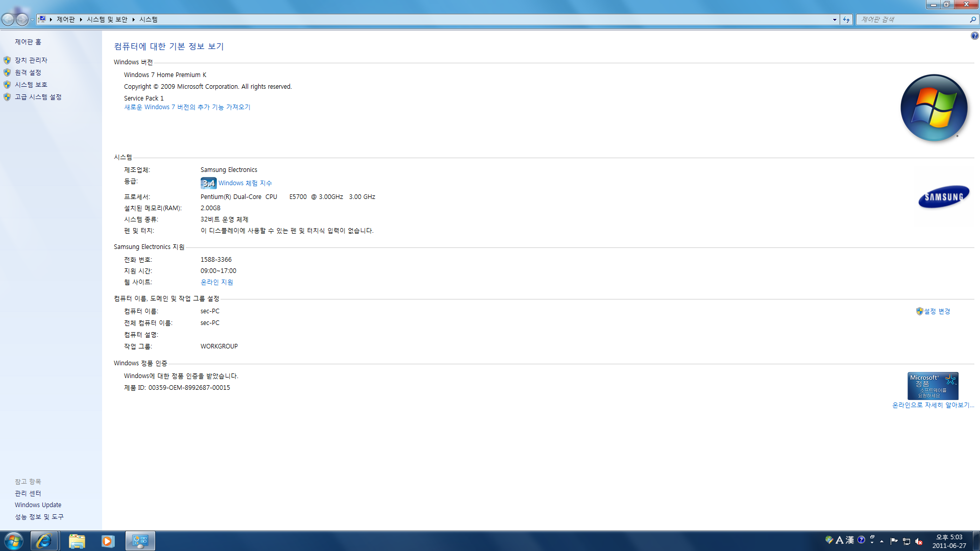The width and height of the screenshot is (980, 551).
Task: Click the Windows 7 Home Premium K text
Action: click(165, 75)
